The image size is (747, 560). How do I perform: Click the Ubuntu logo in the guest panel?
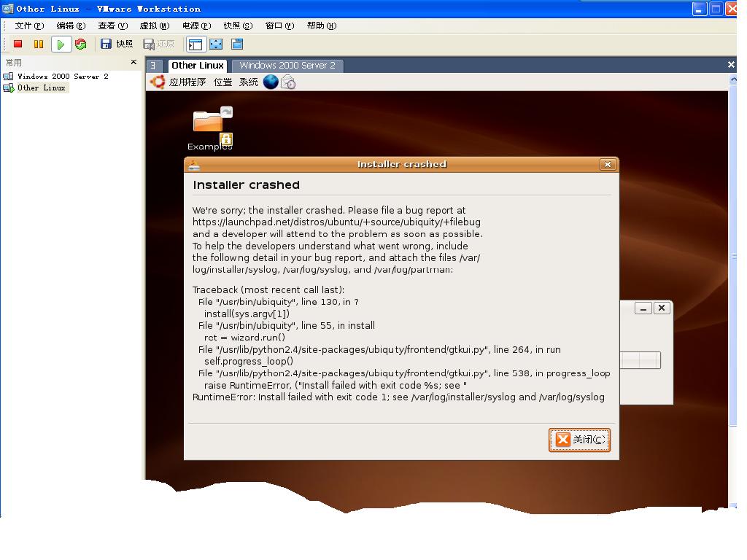[x=158, y=82]
